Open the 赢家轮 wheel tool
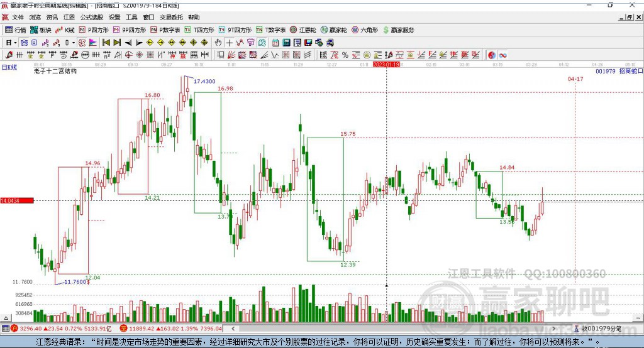 click(333, 30)
